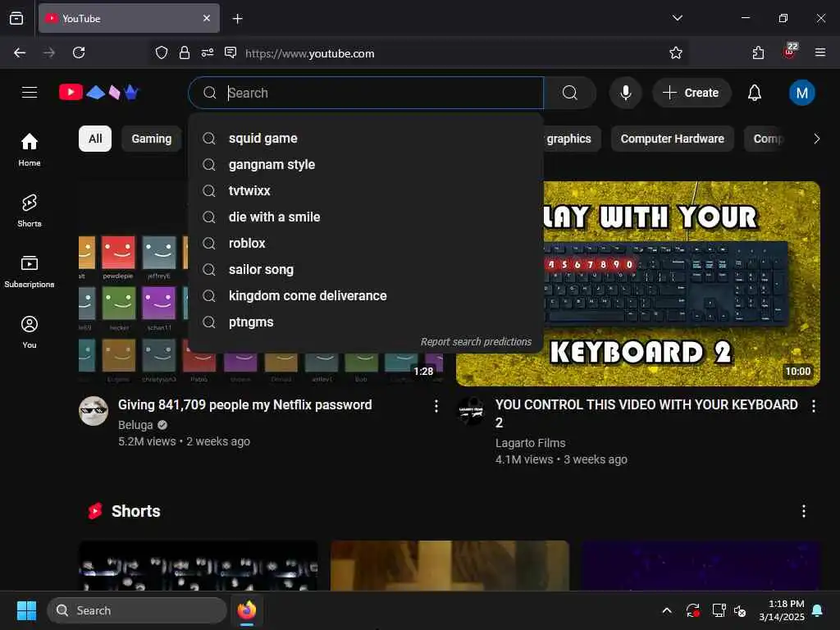This screenshot has height=630, width=840.
Task: Open a new tab with plus button
Action: [x=237, y=19]
